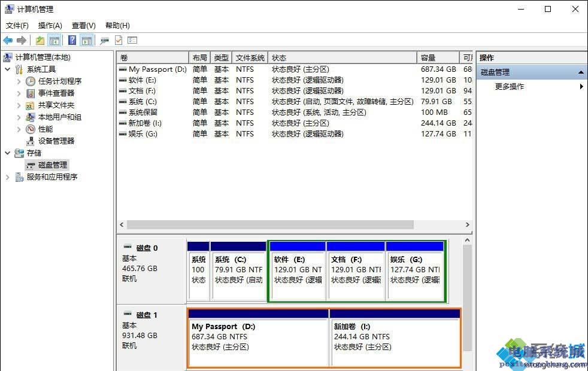Viewport: 588px width, 371px height.
Task: Select the 系统 (C:) partition block on disk 0
Action: [x=238, y=271]
